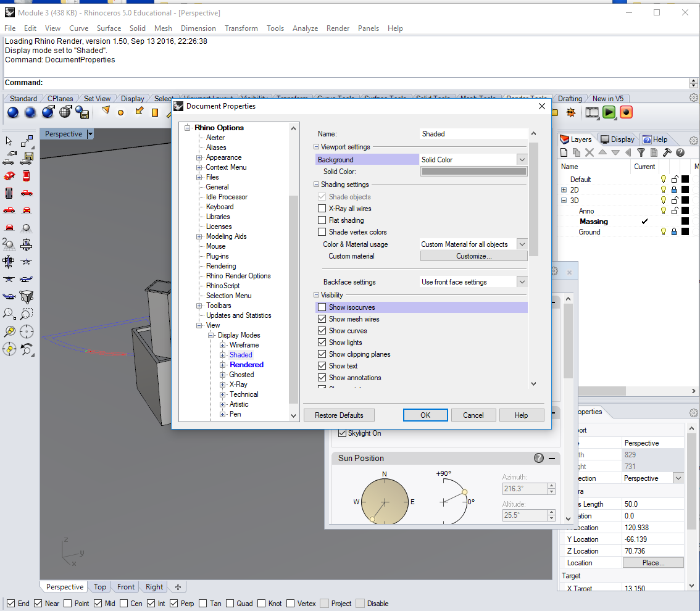
Task: Expand the 2D layer group
Action: pos(564,189)
